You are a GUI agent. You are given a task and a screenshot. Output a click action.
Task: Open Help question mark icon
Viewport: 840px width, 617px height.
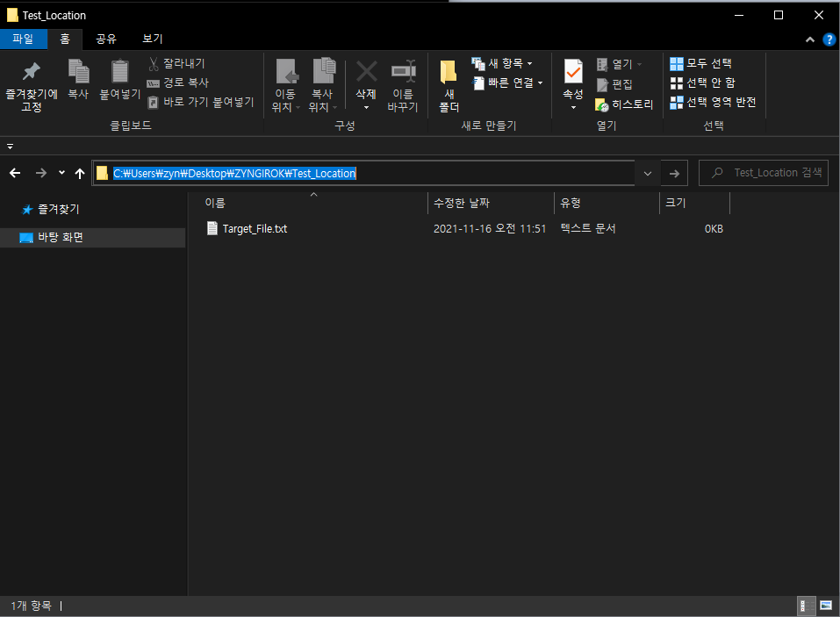[x=829, y=39]
